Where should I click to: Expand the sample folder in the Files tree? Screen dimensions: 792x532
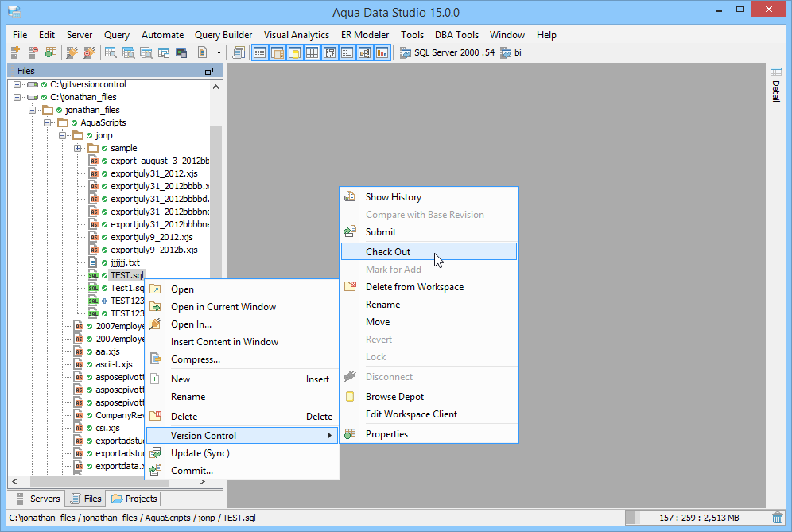click(x=77, y=147)
